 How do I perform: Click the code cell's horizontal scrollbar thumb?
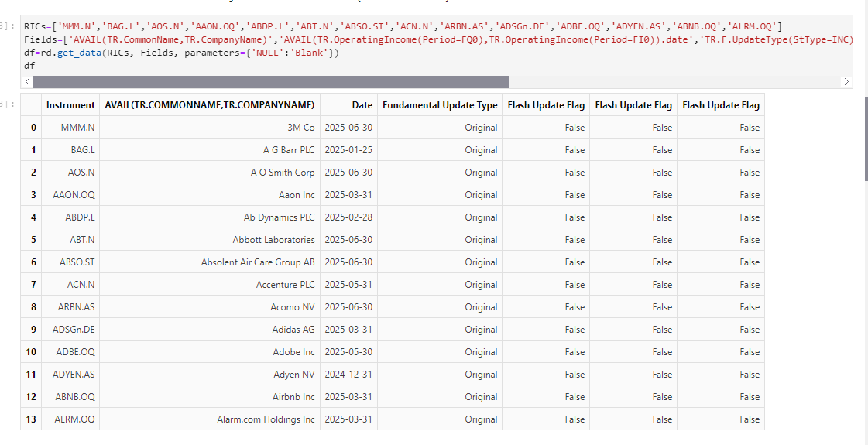(x=271, y=82)
